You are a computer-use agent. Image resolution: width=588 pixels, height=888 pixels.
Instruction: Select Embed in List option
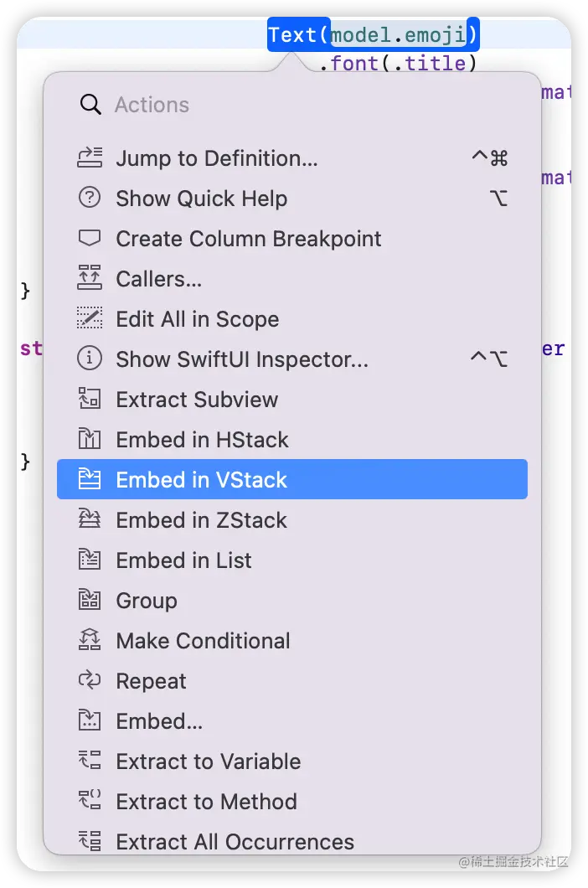pos(183,560)
